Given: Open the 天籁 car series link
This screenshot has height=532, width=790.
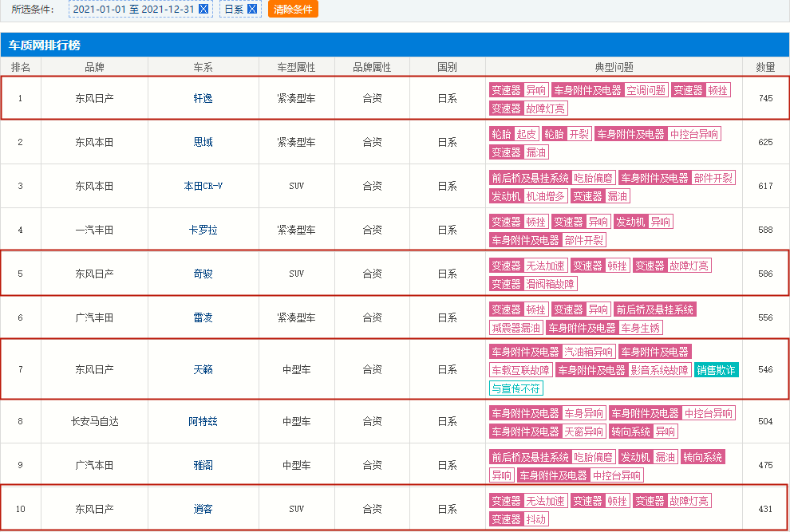Looking at the screenshot, I should point(203,369).
